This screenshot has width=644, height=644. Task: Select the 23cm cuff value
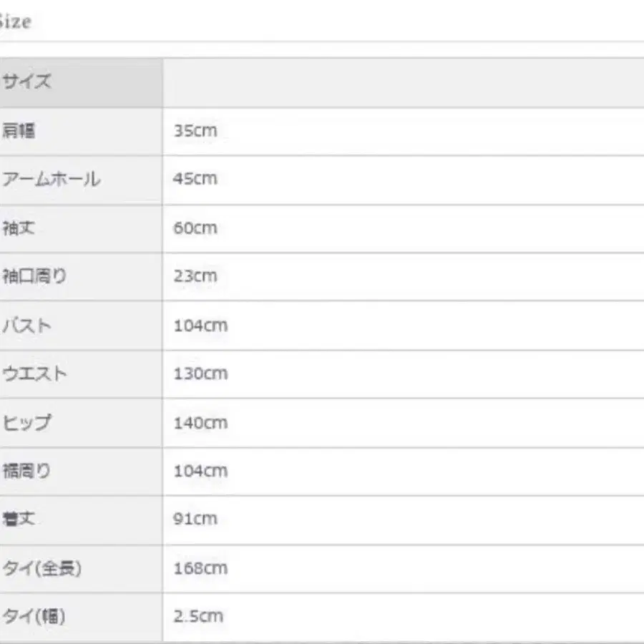195,276
